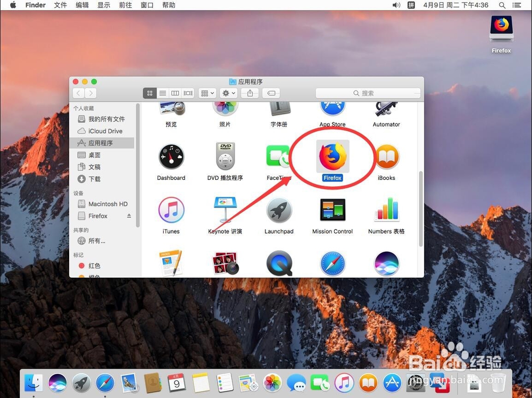Open iCloud Drive in the sidebar
Viewport: 532px width, 398px height.
[102, 131]
